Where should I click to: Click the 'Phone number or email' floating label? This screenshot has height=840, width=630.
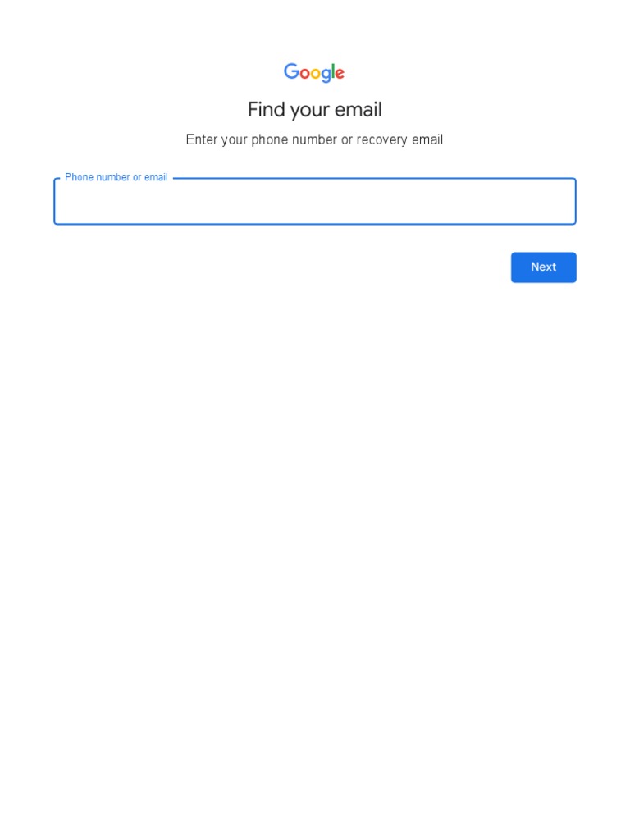116,177
